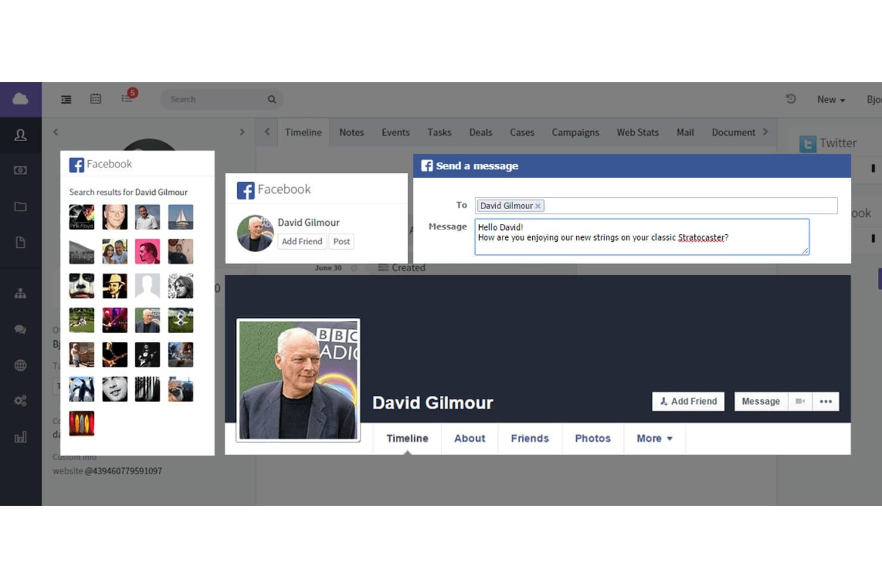Open the task list with the 5 badge

[x=129, y=97]
